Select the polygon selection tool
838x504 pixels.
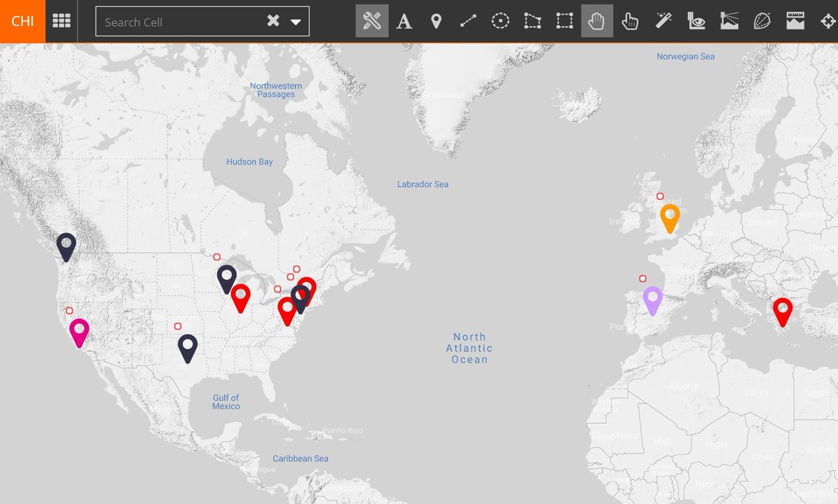(532, 21)
